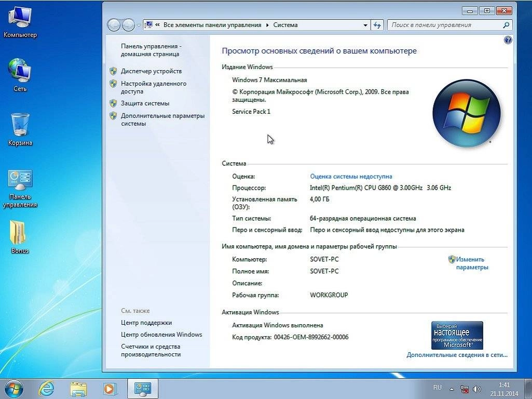Click the Service Pack 1 text

[x=251, y=112]
